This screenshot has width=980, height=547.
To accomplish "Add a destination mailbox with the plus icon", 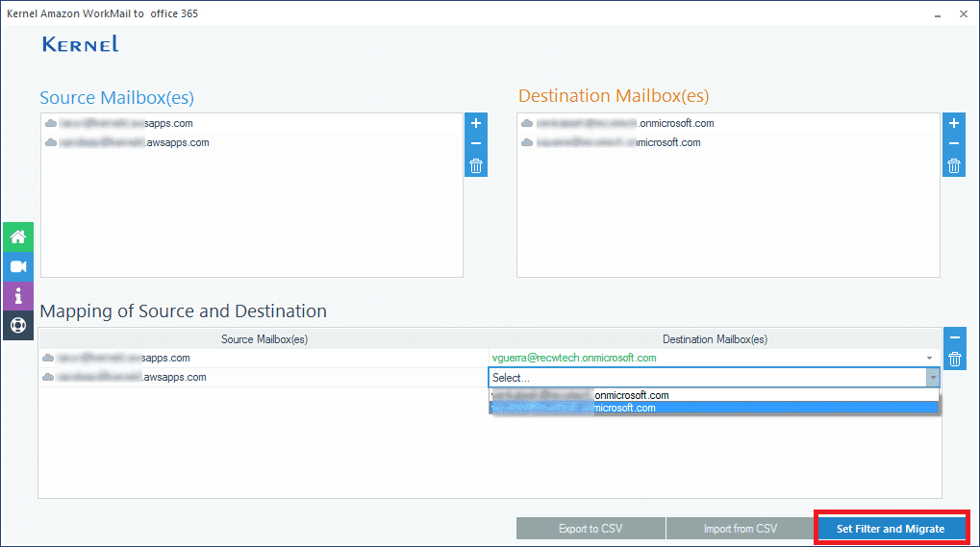I will click(954, 123).
